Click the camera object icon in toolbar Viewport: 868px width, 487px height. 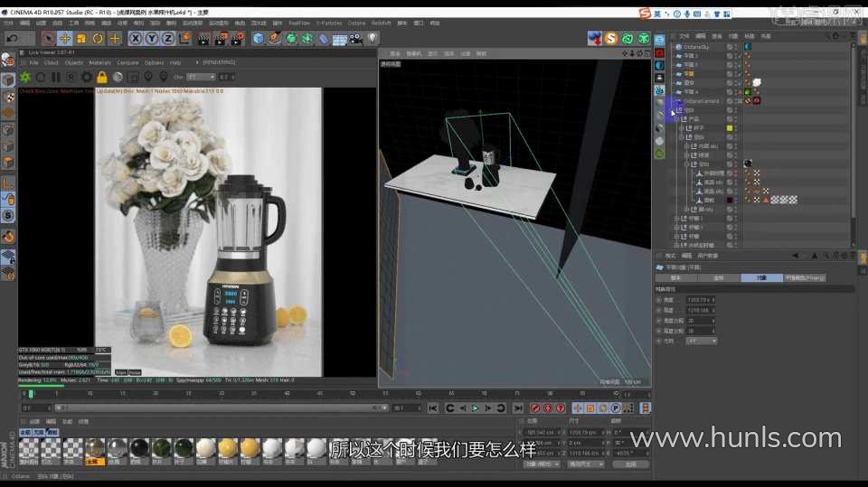coord(356,38)
